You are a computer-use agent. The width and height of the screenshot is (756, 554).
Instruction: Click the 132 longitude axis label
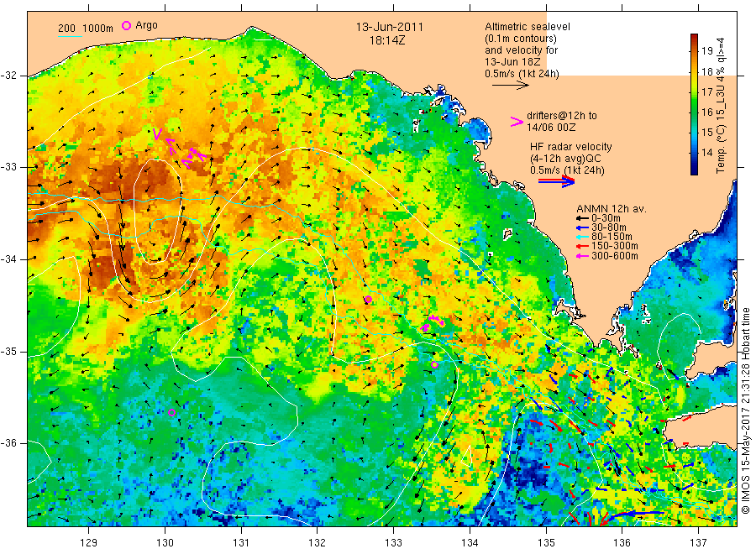[318, 543]
